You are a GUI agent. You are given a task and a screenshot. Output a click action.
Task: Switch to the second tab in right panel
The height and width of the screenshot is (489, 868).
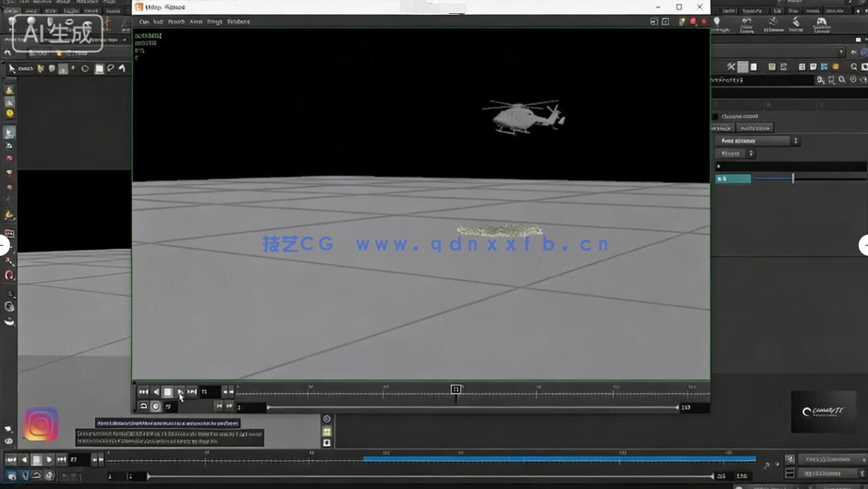coord(754,128)
